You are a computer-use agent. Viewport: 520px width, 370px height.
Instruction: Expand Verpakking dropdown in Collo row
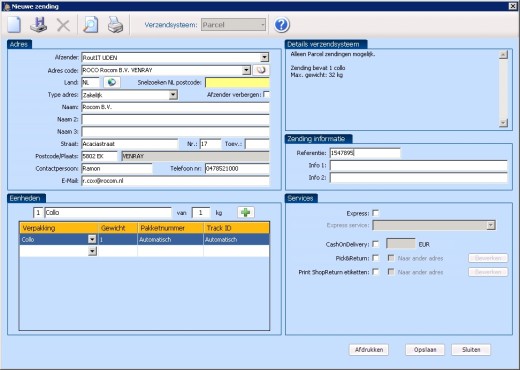pyautogui.click(x=92, y=239)
